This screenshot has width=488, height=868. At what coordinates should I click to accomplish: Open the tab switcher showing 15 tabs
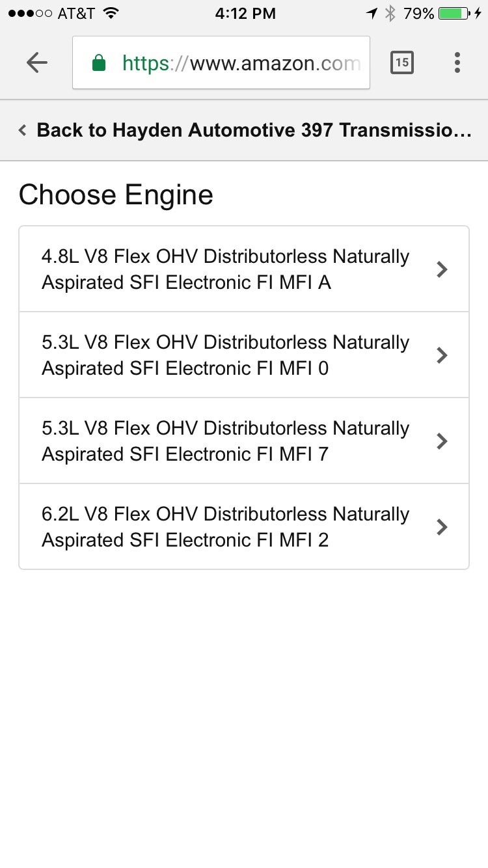click(x=401, y=62)
